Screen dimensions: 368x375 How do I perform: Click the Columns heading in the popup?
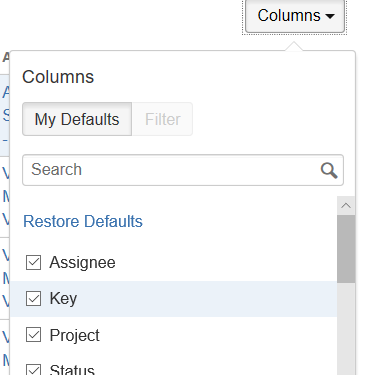click(58, 77)
